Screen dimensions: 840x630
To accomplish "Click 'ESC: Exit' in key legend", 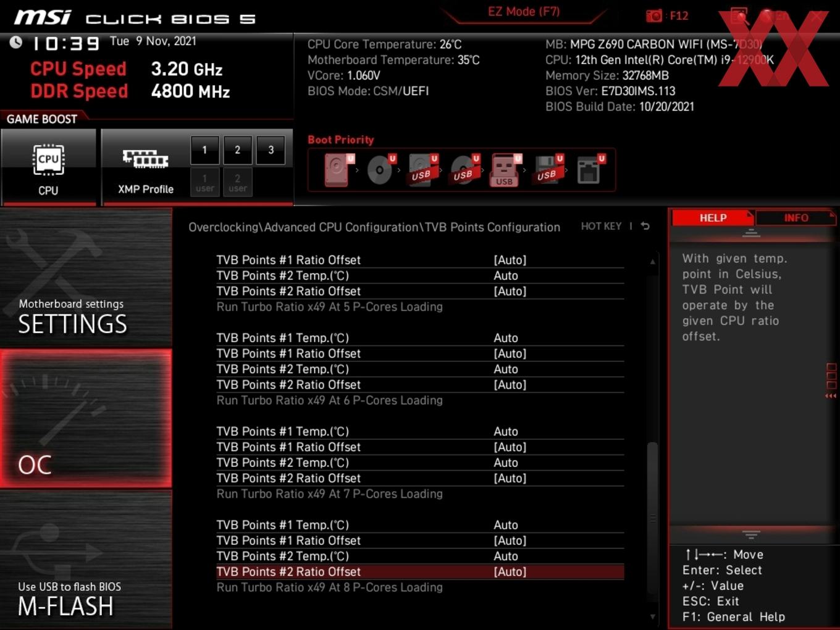I will point(711,601).
